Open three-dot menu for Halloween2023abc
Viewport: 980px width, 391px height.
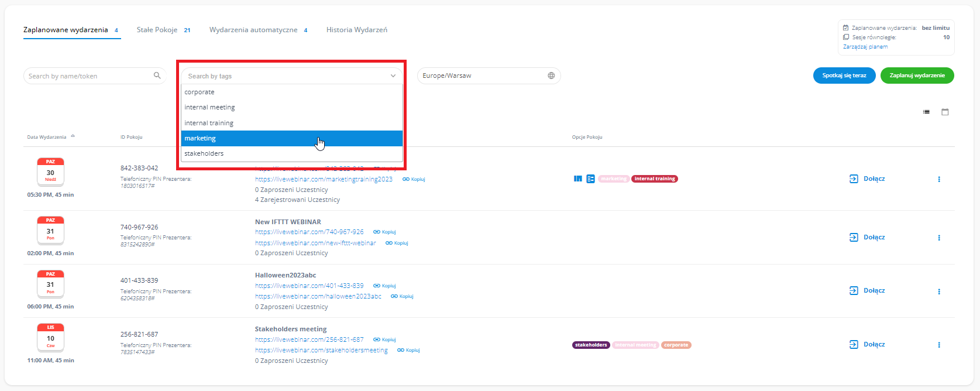pyautogui.click(x=939, y=291)
